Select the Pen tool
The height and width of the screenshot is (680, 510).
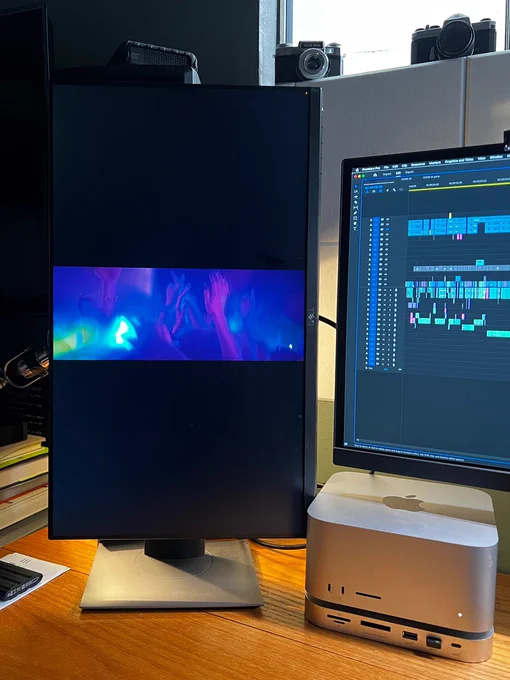coord(355,212)
